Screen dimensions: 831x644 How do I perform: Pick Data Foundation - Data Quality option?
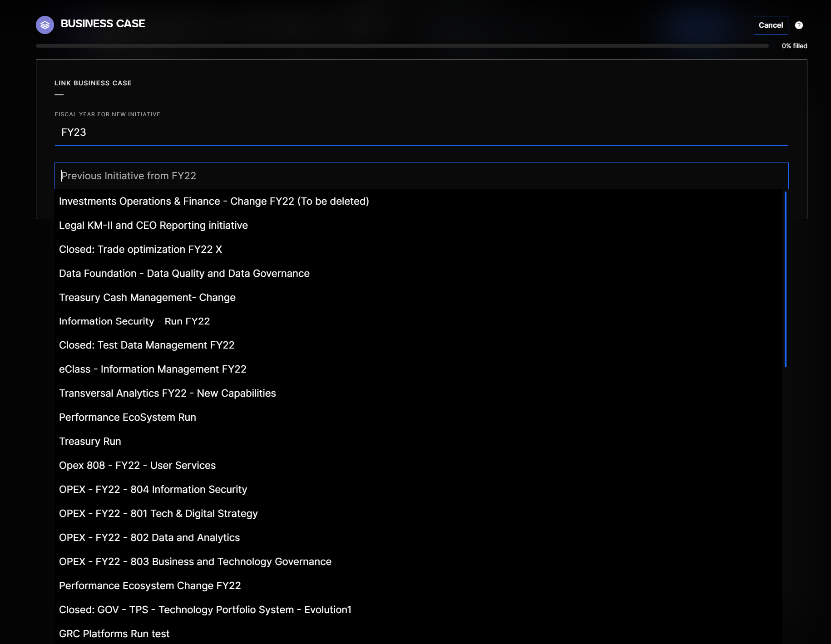(x=184, y=274)
